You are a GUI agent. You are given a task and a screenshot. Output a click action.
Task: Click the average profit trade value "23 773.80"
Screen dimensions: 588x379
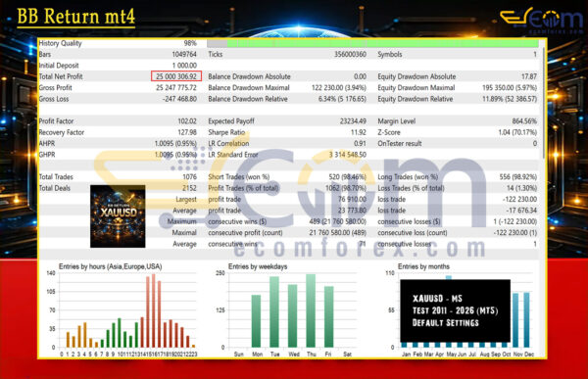352,211
